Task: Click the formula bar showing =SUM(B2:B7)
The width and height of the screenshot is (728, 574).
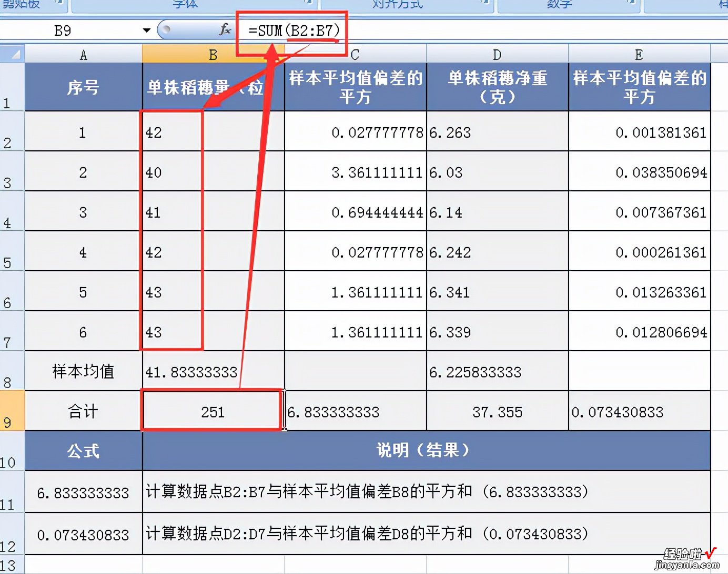Action: pos(481,30)
